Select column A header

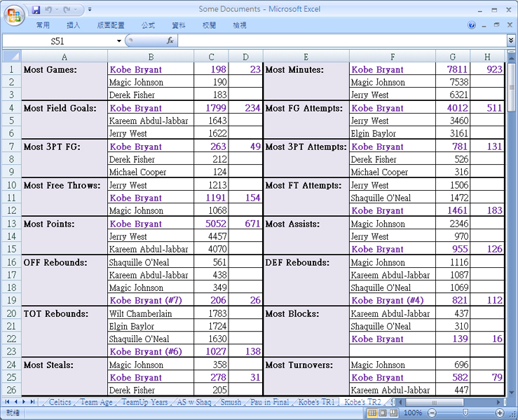pos(64,57)
